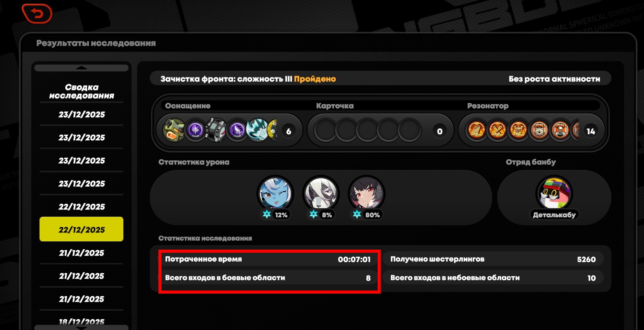Select the green cannon gear icon

tap(174, 130)
